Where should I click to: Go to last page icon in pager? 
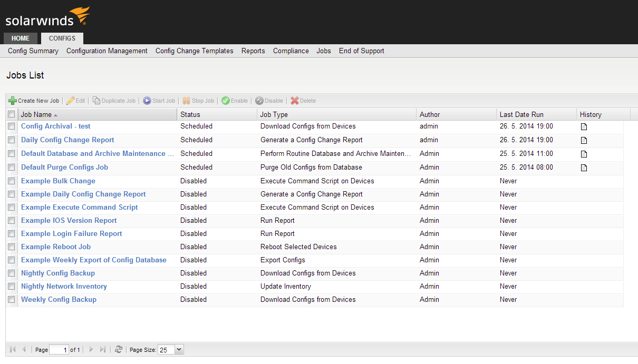click(x=103, y=349)
